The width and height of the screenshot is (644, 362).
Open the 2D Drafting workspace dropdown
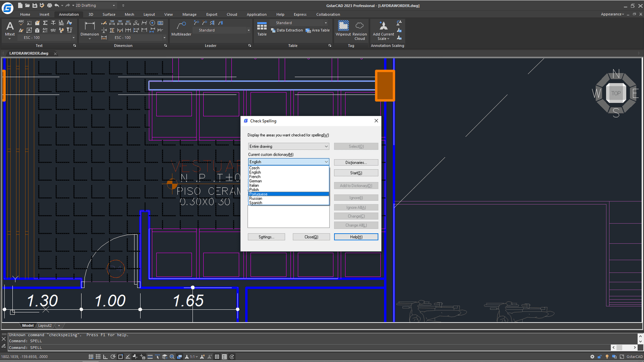(x=114, y=6)
